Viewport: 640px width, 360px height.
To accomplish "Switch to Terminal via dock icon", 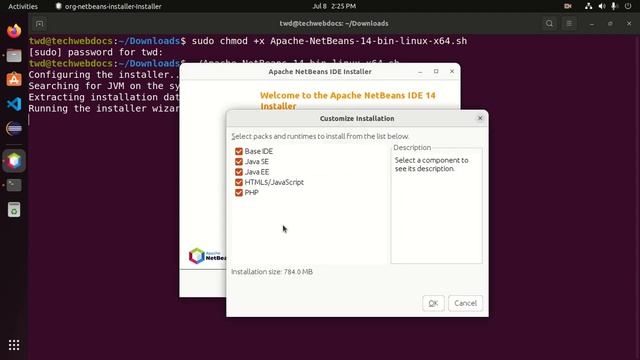I will pyautogui.click(x=14, y=185).
